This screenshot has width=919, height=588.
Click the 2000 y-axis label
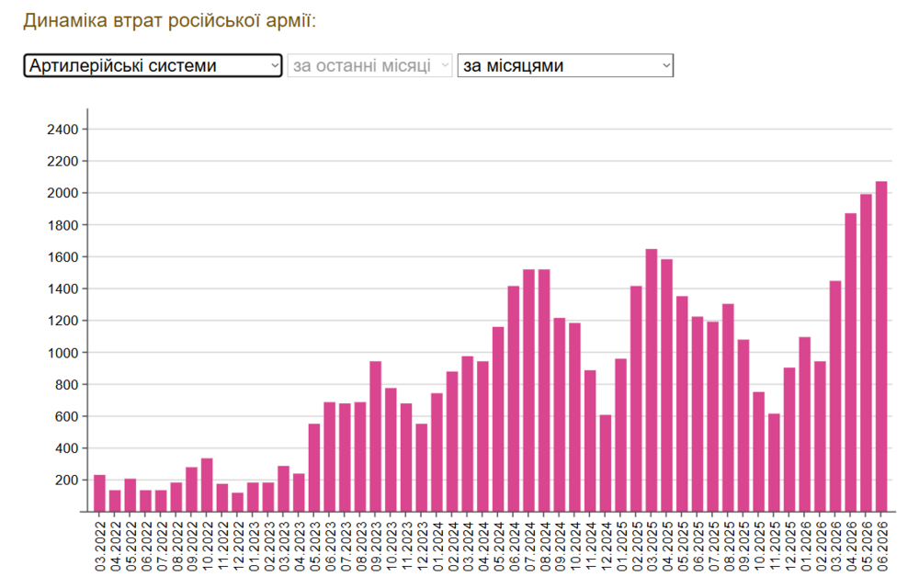62,193
